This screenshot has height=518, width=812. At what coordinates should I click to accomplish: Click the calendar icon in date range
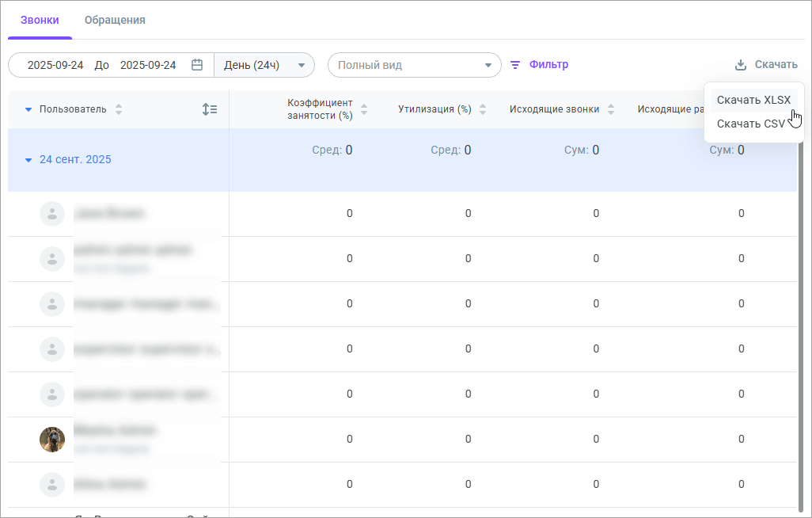pyautogui.click(x=197, y=65)
